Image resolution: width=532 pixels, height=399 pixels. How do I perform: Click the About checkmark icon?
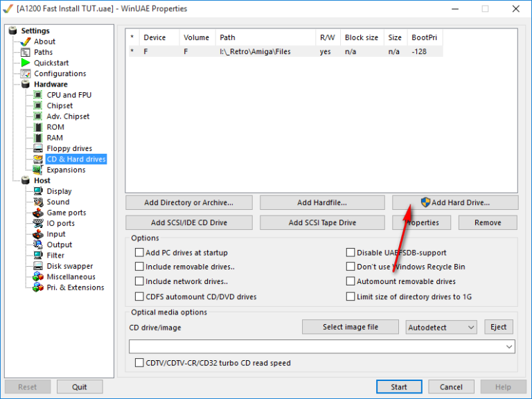coord(26,42)
